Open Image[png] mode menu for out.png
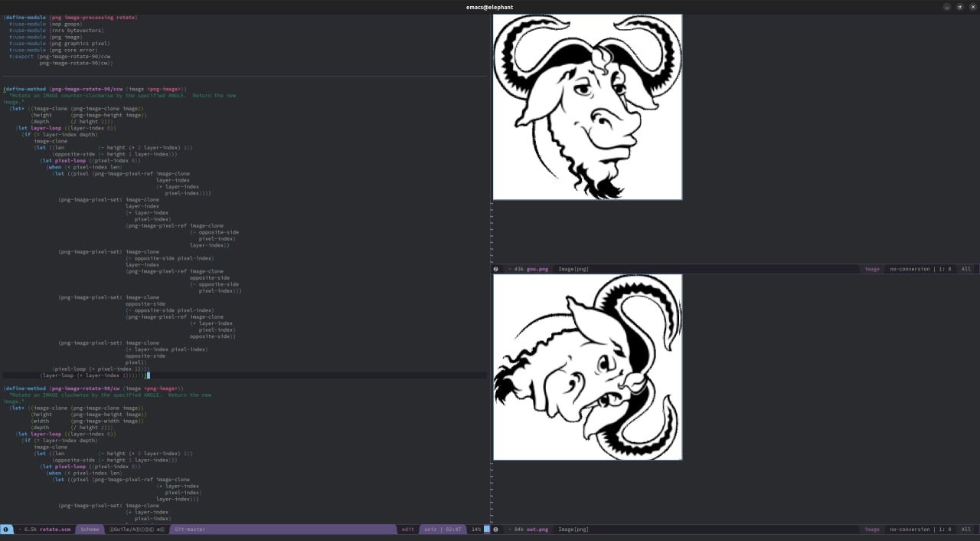Screen dimensions: 980x541 [573, 530]
